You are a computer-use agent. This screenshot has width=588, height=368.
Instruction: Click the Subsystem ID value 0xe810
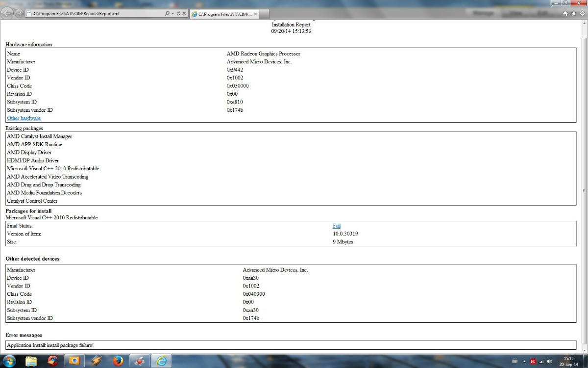tap(235, 102)
